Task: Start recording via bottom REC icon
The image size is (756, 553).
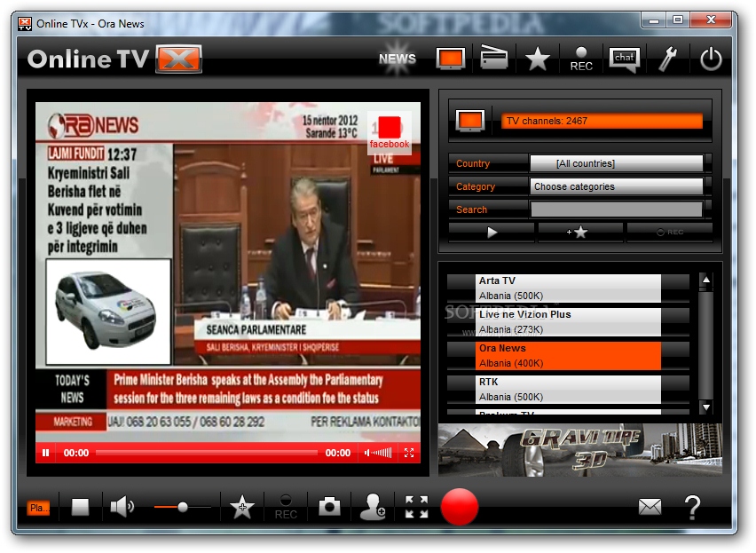Action: tap(286, 507)
